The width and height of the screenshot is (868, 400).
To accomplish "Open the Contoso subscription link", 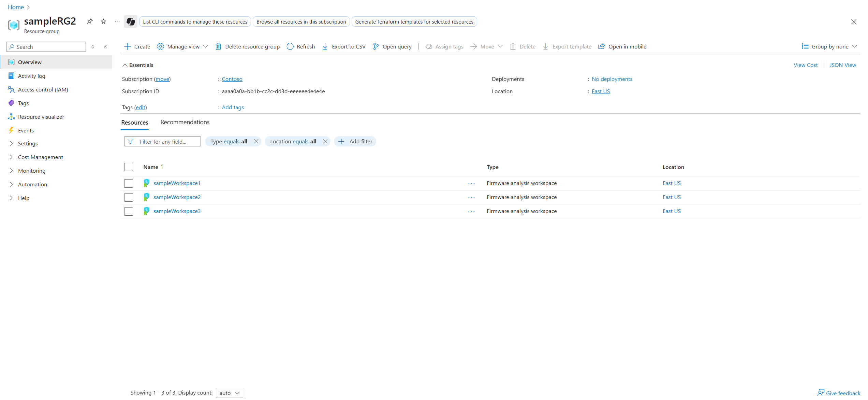I will pyautogui.click(x=232, y=79).
